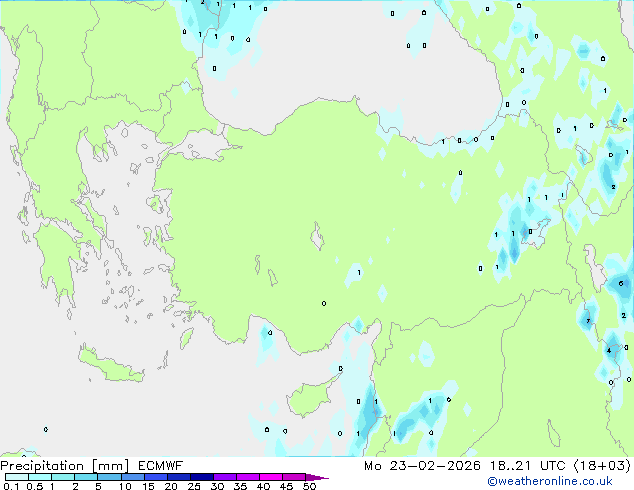634x490 pixels.
Task: Pick the 30–35 mm purple legend box
Action: pos(224,477)
